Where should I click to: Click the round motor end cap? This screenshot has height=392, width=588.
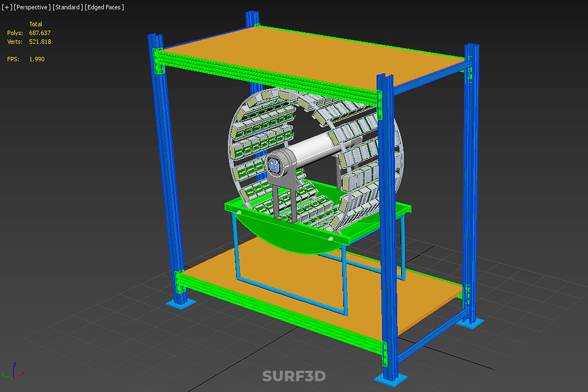coord(274,165)
